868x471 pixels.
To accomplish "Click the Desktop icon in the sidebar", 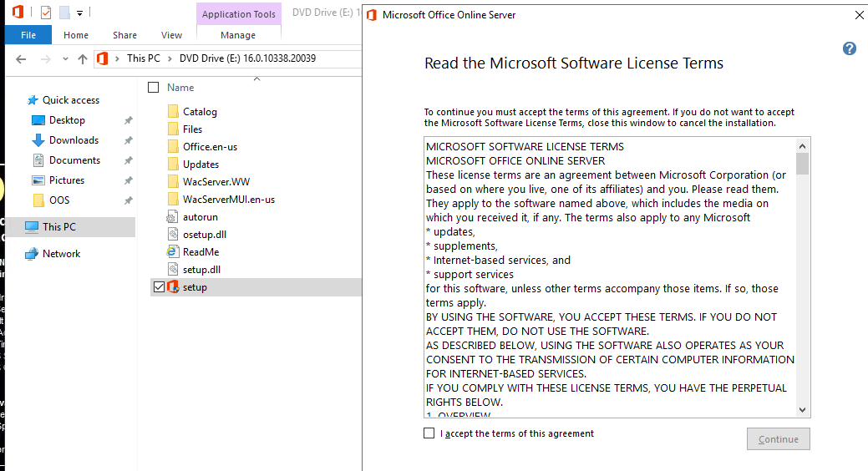I will coord(38,120).
